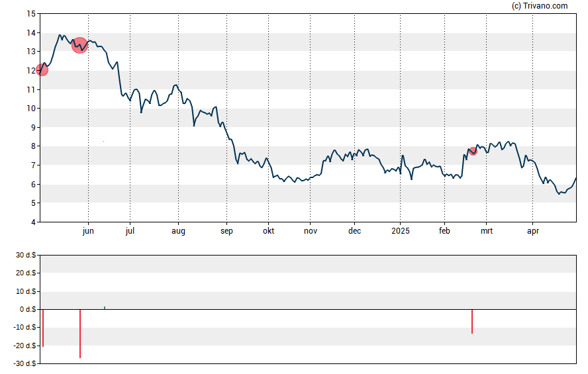The width and height of the screenshot is (588, 374).
Task: Click the "2025" year label
Action: [401, 231]
